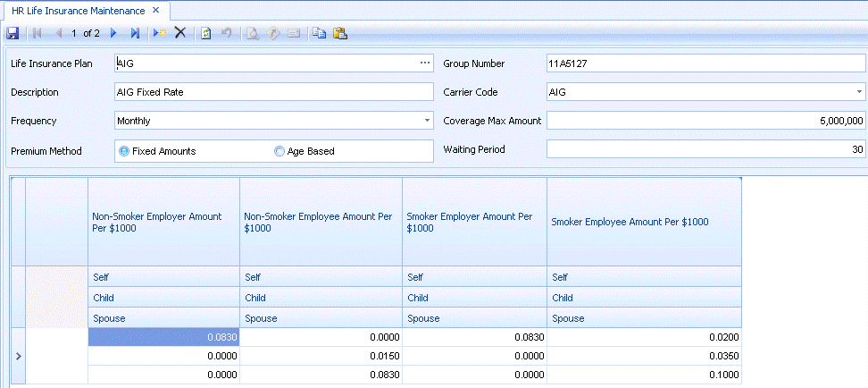
Task: Click Non-Smoker Employer Amount column header
Action: (x=163, y=222)
